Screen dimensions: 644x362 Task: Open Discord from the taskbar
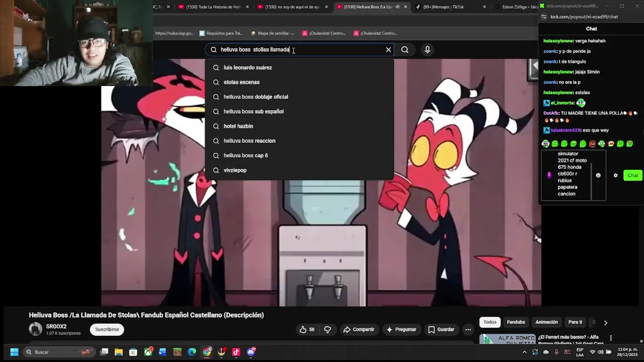pyautogui.click(x=251, y=352)
